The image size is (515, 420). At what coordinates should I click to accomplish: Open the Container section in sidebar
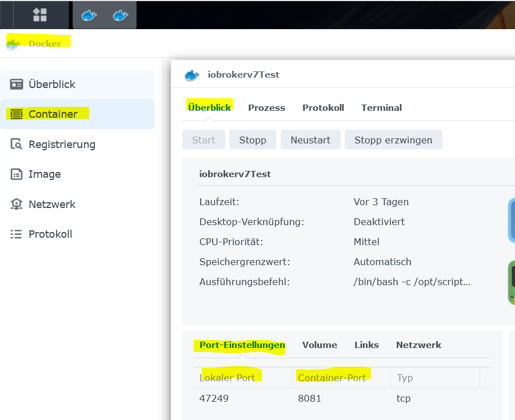click(53, 114)
